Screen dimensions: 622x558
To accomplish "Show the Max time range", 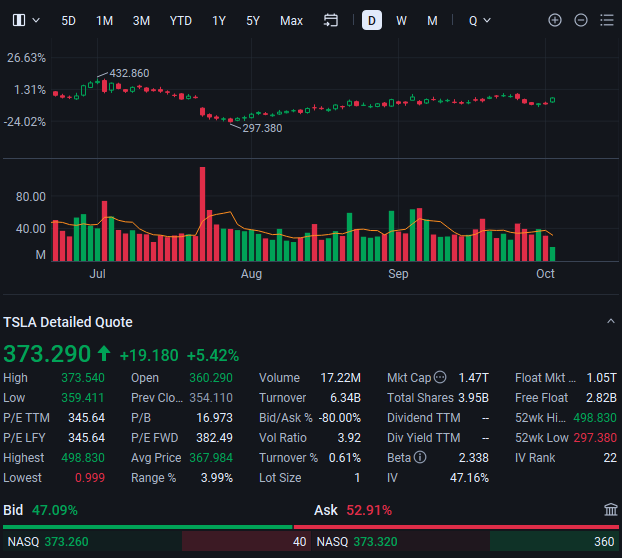I will point(291,21).
